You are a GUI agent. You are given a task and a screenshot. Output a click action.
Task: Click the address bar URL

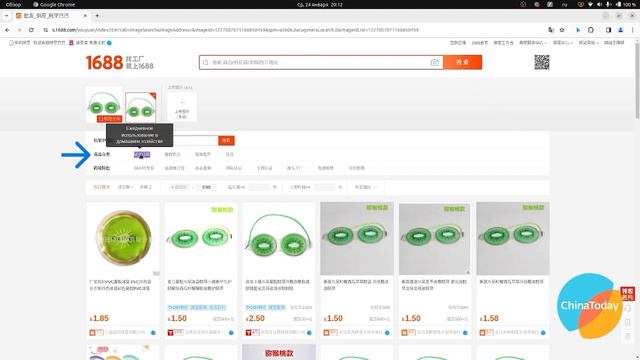[235, 30]
